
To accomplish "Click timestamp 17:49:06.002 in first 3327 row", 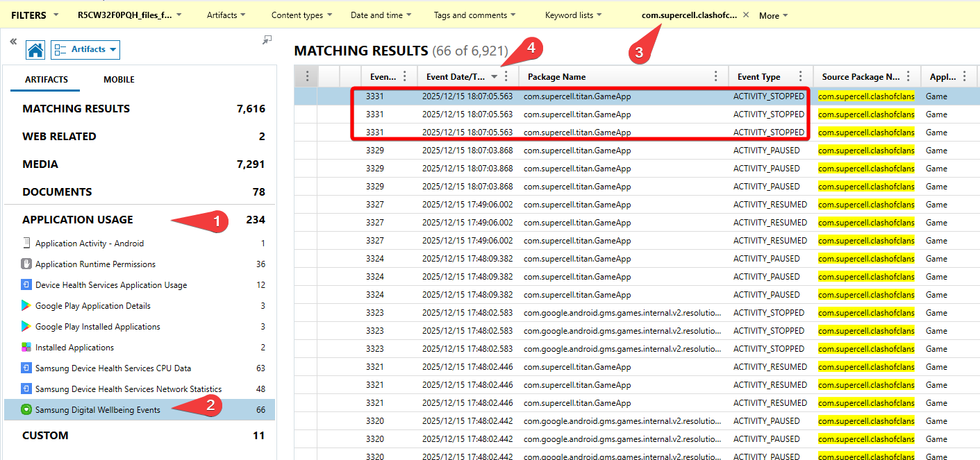I will coord(467,204).
